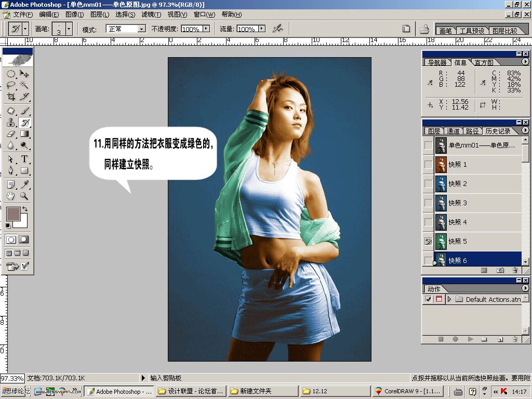
Task: Select the Magic Wand tool
Action: [x=24, y=85]
